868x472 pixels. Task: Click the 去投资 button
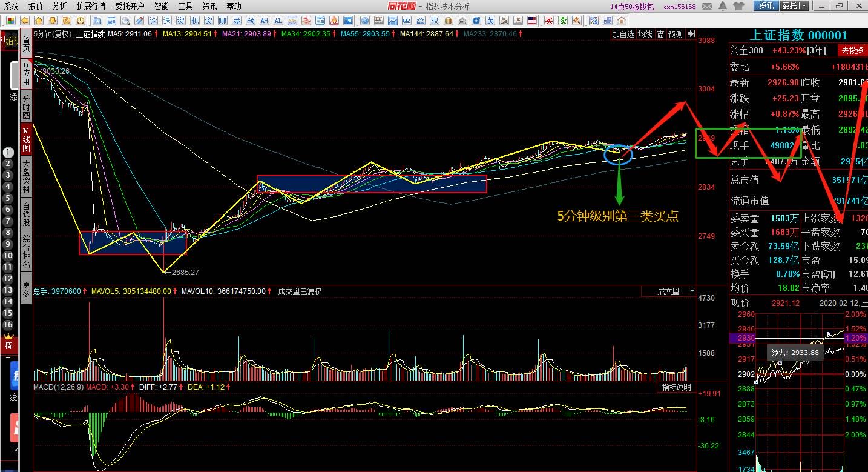851,50
